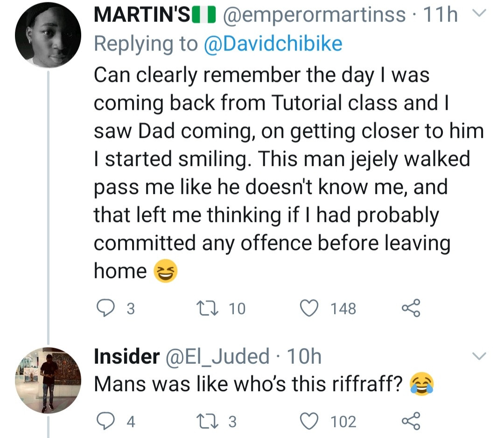Share MARTIN'S tweet via share icon

pos(411,309)
